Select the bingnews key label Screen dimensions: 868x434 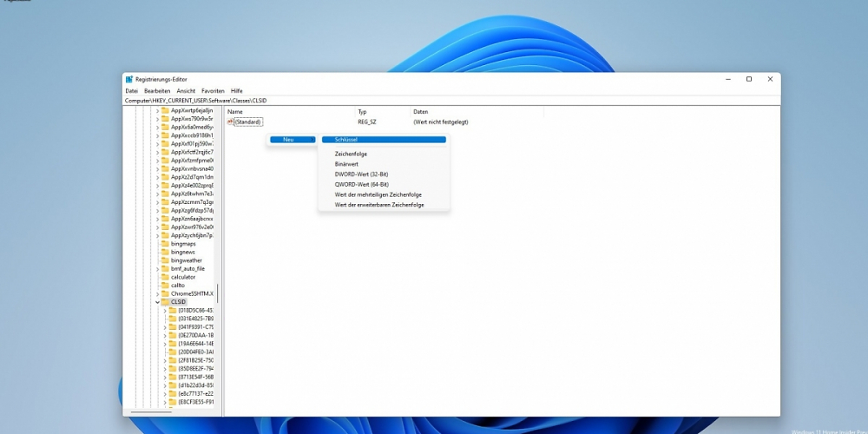click(x=182, y=252)
